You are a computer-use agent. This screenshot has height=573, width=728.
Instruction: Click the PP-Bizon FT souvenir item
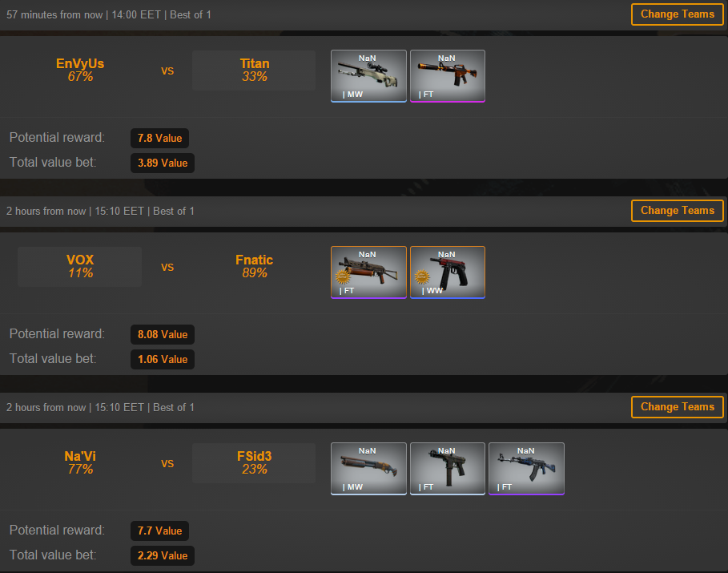pos(368,272)
